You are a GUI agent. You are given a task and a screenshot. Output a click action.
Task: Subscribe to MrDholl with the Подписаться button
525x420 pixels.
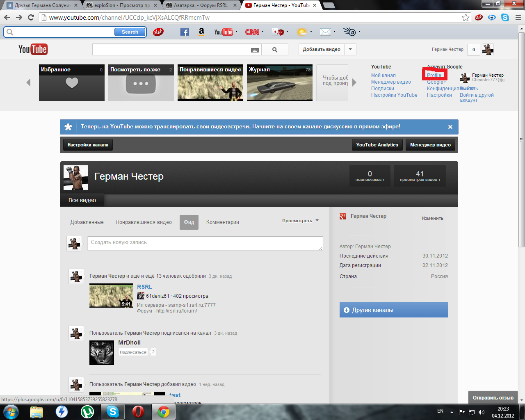(x=133, y=352)
